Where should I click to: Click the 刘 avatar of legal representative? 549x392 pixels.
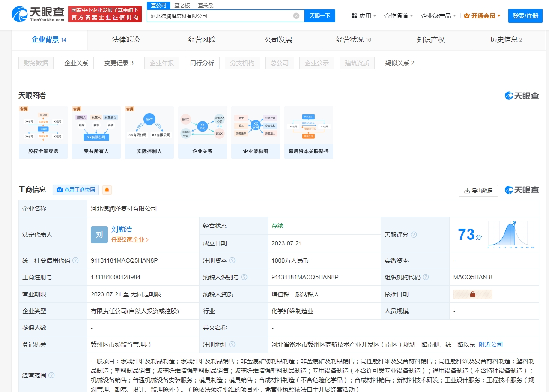99,235
